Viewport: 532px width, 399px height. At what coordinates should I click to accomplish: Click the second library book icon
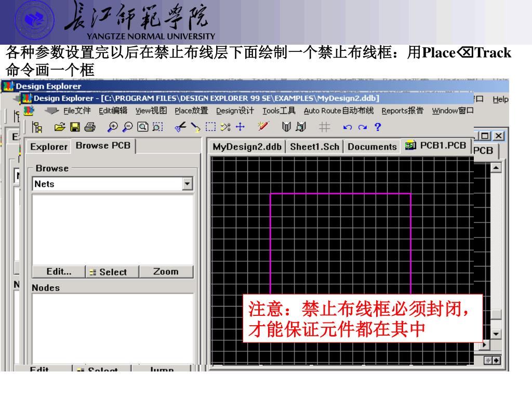pyautogui.click(x=301, y=127)
